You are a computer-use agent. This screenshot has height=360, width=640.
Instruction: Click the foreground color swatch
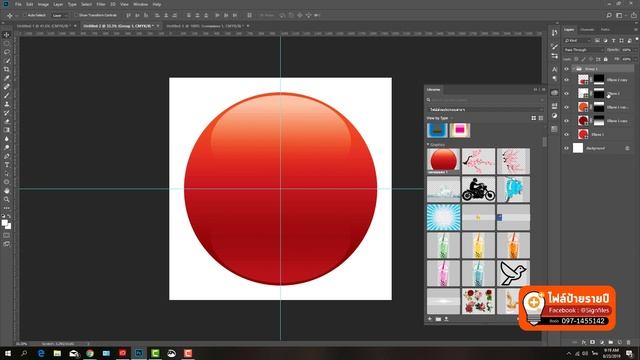4,223
